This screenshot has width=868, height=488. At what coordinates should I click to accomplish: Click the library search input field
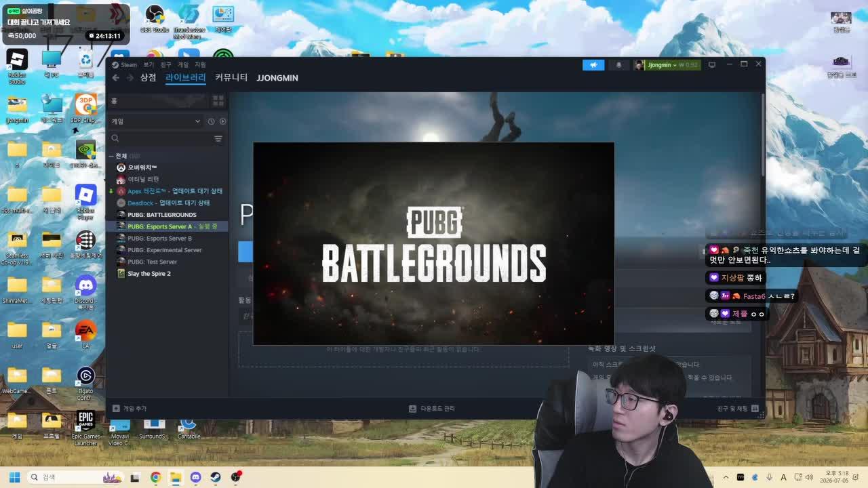[x=160, y=138]
